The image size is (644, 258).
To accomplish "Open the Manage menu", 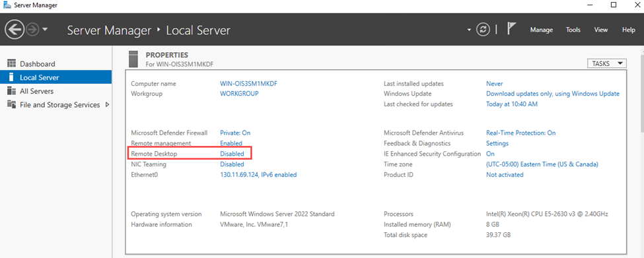I will tap(542, 30).
